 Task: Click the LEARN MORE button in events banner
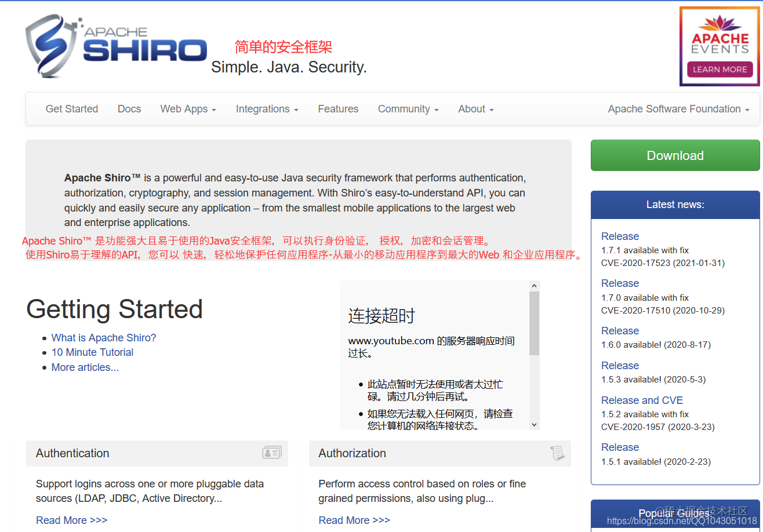(719, 70)
